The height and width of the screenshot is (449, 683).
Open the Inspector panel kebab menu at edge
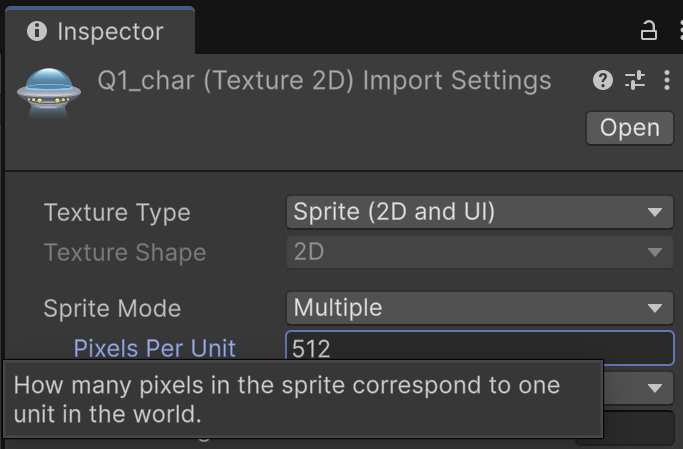pyautogui.click(x=680, y=31)
